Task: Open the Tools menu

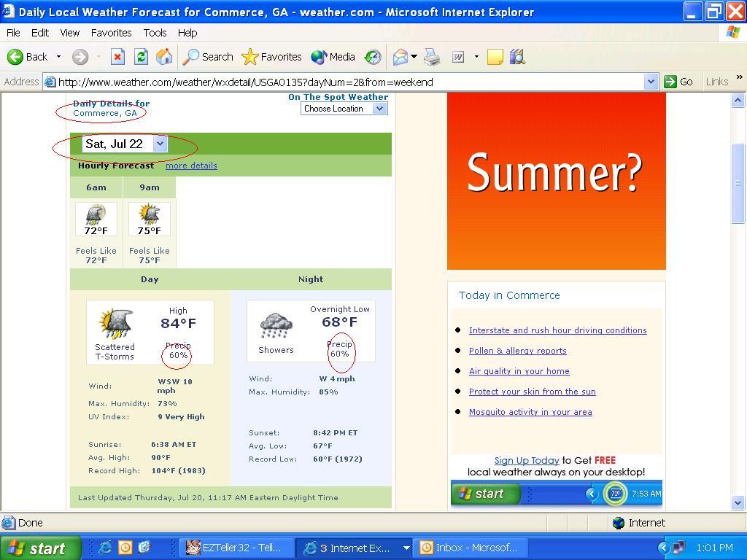Action: [155, 33]
